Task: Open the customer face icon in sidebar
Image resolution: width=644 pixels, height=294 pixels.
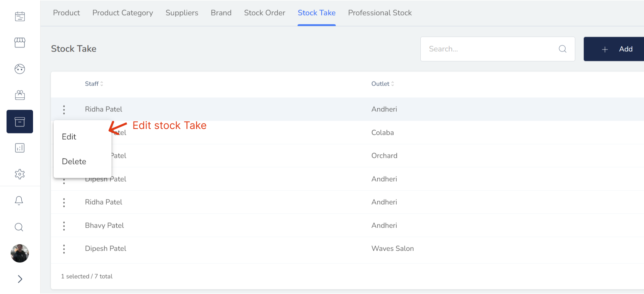Action: tap(20, 69)
